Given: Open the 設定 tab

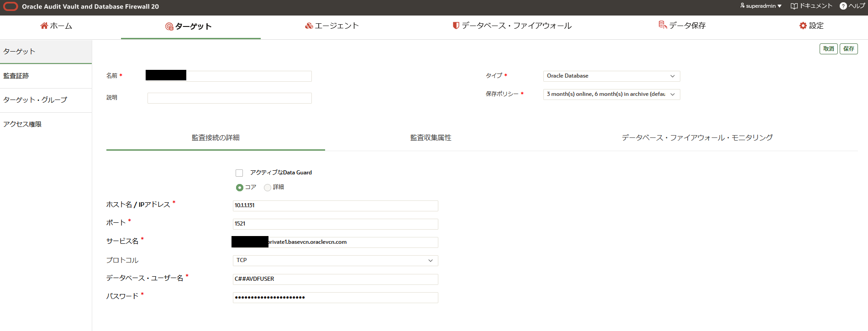Looking at the screenshot, I should [x=811, y=26].
